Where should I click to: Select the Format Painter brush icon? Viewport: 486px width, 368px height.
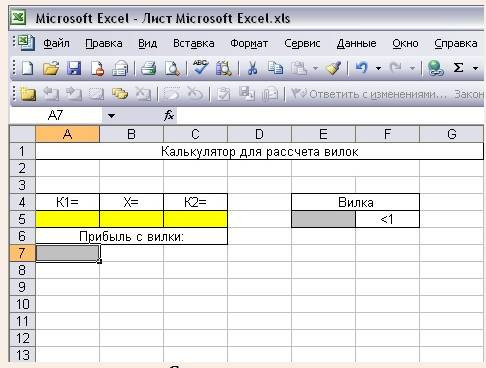(333, 68)
